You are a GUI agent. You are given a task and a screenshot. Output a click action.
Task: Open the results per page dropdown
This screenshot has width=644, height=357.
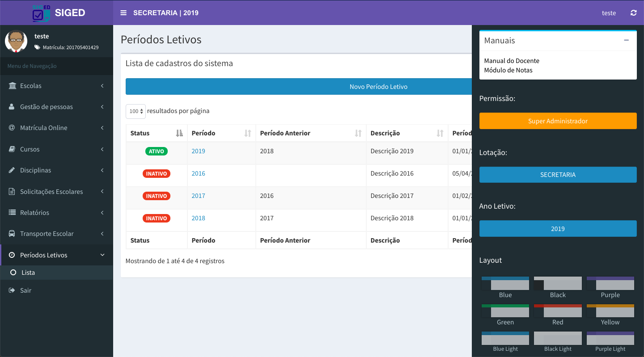point(136,111)
